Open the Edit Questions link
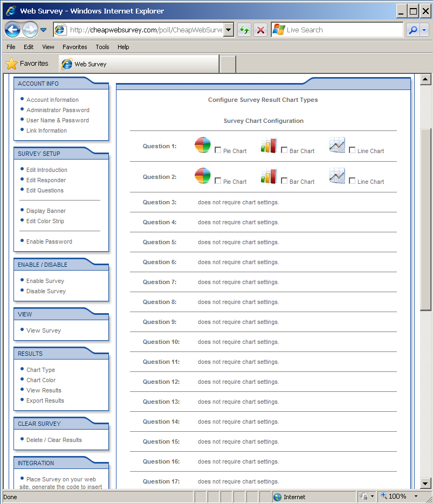 [x=45, y=190]
